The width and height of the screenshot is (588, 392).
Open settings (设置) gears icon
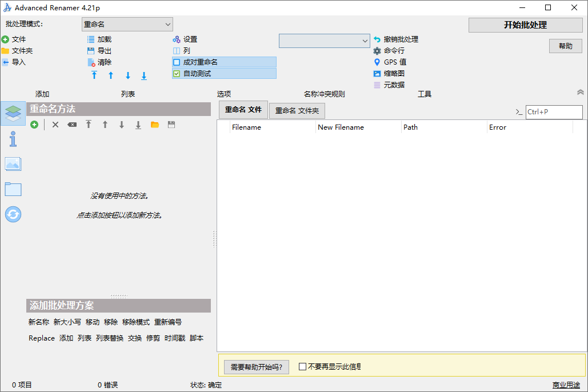[x=176, y=39]
